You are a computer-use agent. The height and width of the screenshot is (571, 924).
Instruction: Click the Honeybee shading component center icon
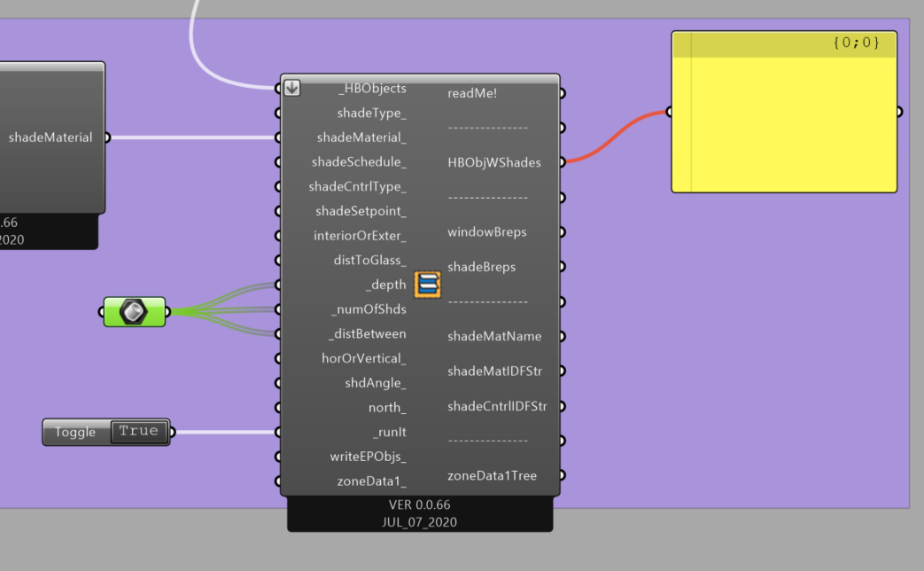[427, 285]
